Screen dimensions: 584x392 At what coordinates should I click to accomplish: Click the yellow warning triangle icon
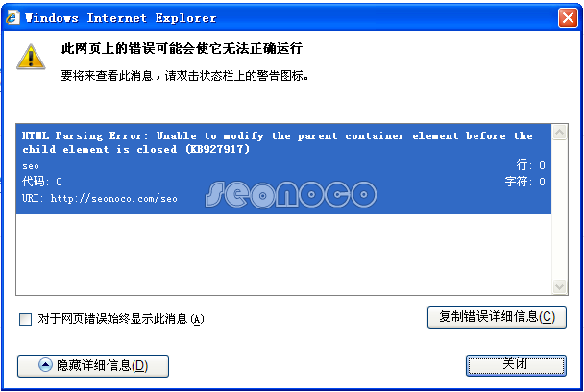pos(31,57)
